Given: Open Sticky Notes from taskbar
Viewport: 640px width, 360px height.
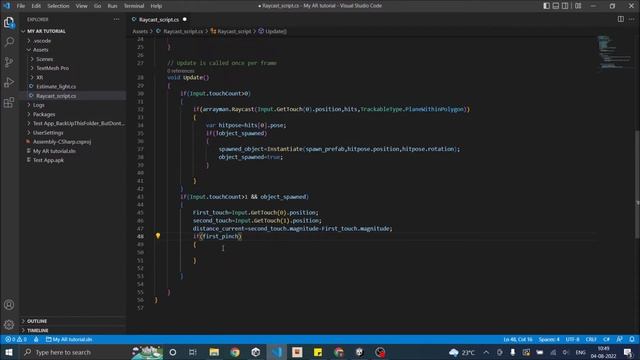Looking at the screenshot, I should pos(318,352).
